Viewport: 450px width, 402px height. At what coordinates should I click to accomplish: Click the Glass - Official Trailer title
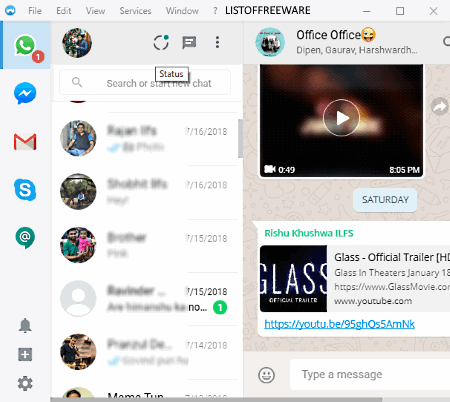[392, 257]
